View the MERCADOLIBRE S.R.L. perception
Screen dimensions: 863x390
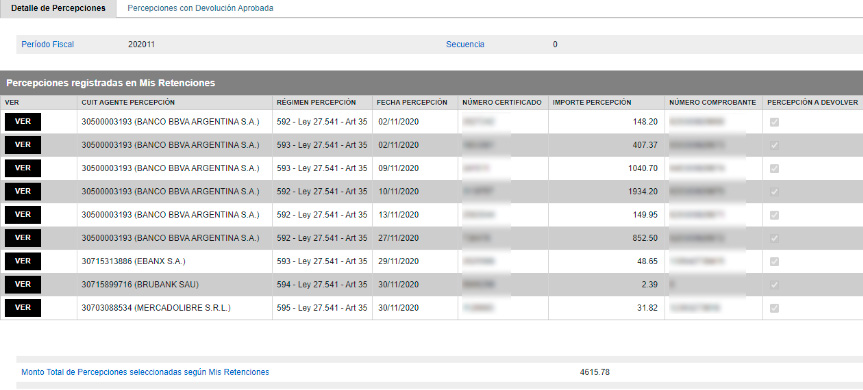[23, 308]
